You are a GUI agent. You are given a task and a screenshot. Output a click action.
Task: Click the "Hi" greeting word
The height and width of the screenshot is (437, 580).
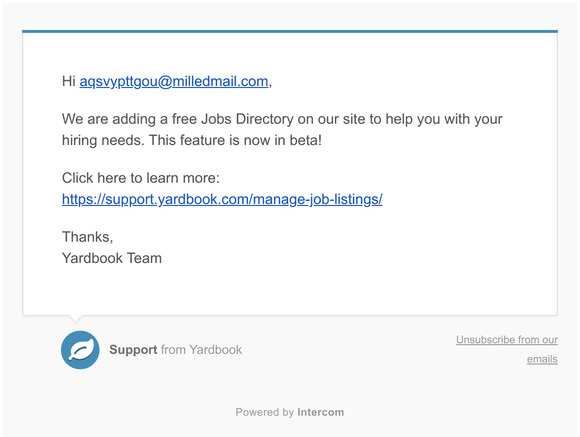coord(69,81)
